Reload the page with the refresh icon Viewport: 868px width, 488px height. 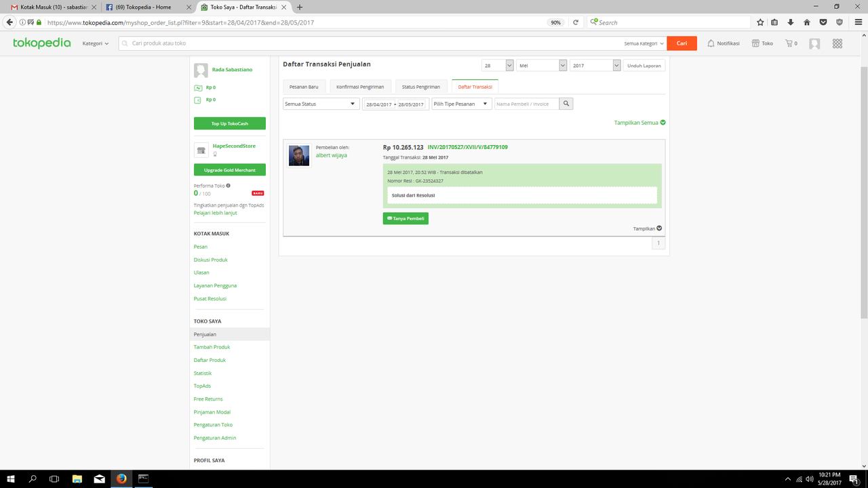coord(576,22)
